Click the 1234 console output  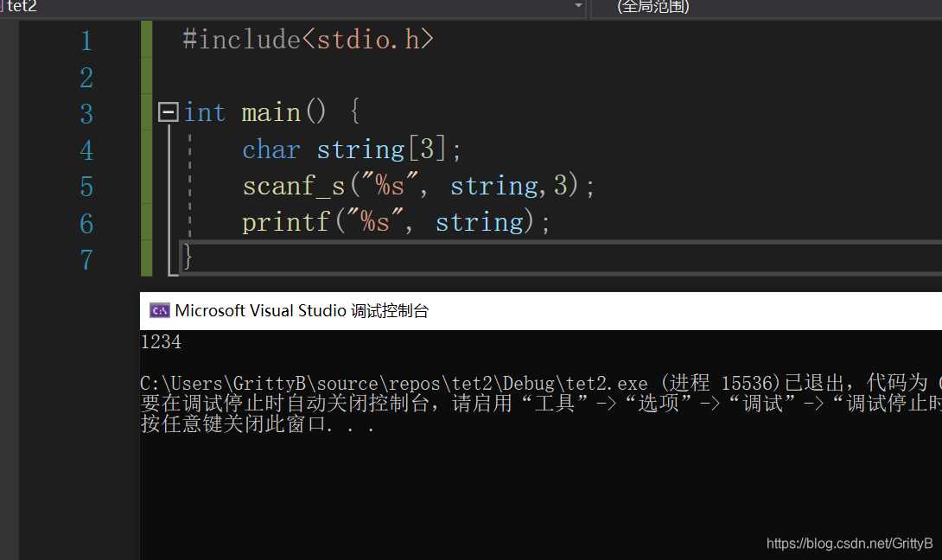[x=161, y=342]
